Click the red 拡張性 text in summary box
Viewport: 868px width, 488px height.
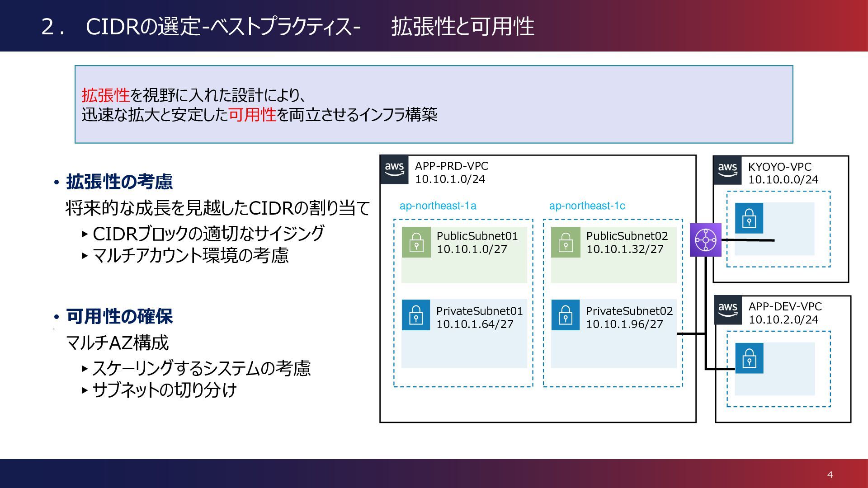coord(105,95)
